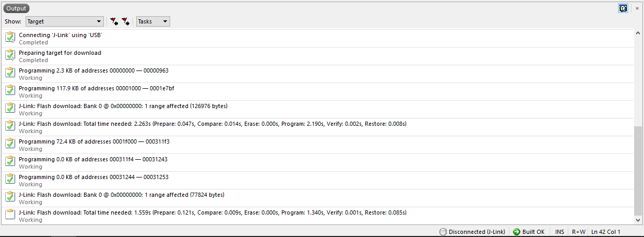The height and width of the screenshot is (237, 644).
Task: Click the Disconnected (J-Link) status indicator
Action: tap(472, 232)
